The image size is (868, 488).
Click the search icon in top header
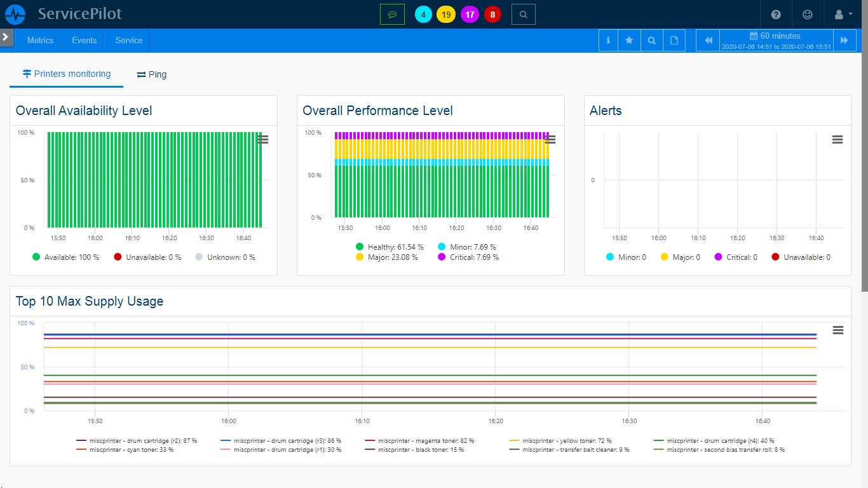pyautogui.click(x=523, y=14)
